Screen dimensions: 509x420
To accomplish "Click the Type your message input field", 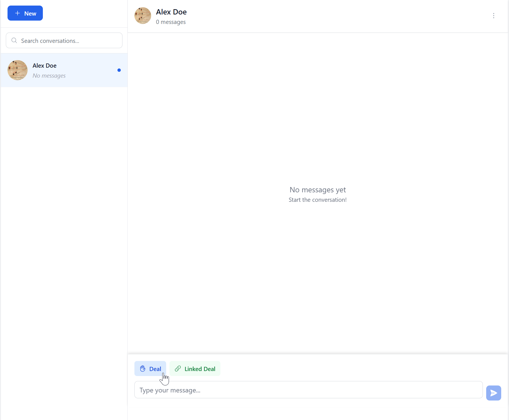I will (308, 390).
